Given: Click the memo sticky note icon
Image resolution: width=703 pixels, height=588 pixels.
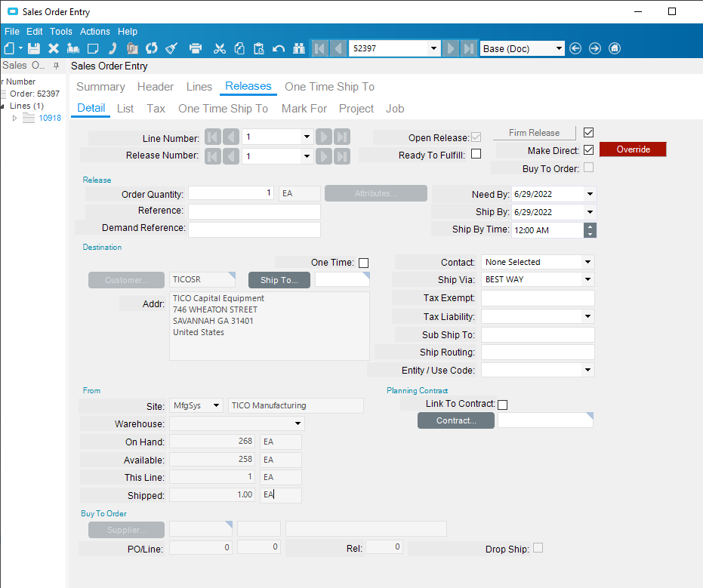Looking at the screenshot, I should coord(93,48).
